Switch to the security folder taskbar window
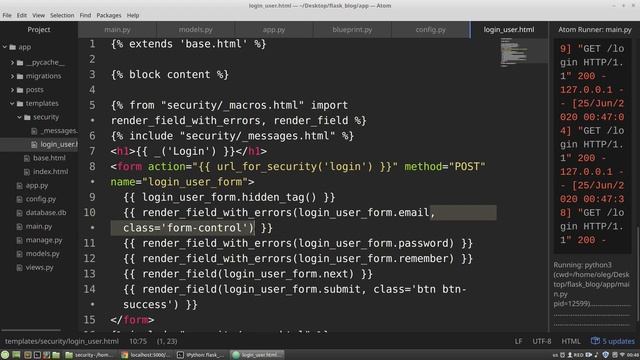The height and width of the screenshot is (360, 640). click(90, 355)
